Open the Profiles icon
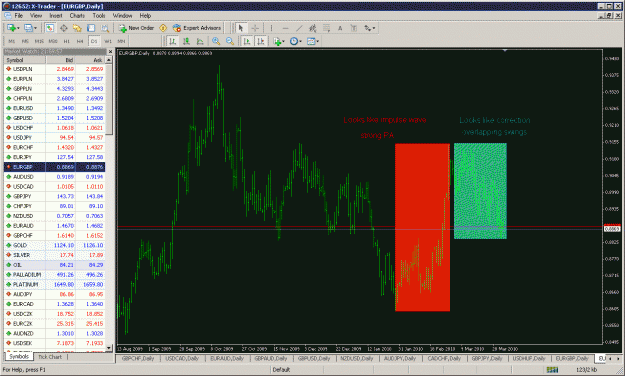This screenshot has width=625, height=376. coord(28,28)
